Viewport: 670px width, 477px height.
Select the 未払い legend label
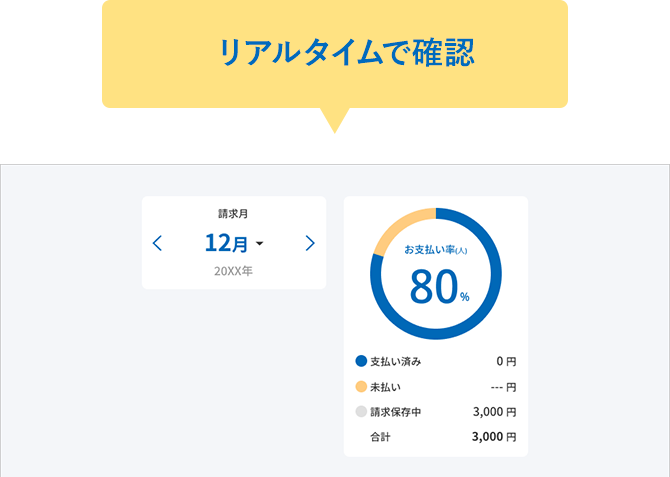pos(385,387)
